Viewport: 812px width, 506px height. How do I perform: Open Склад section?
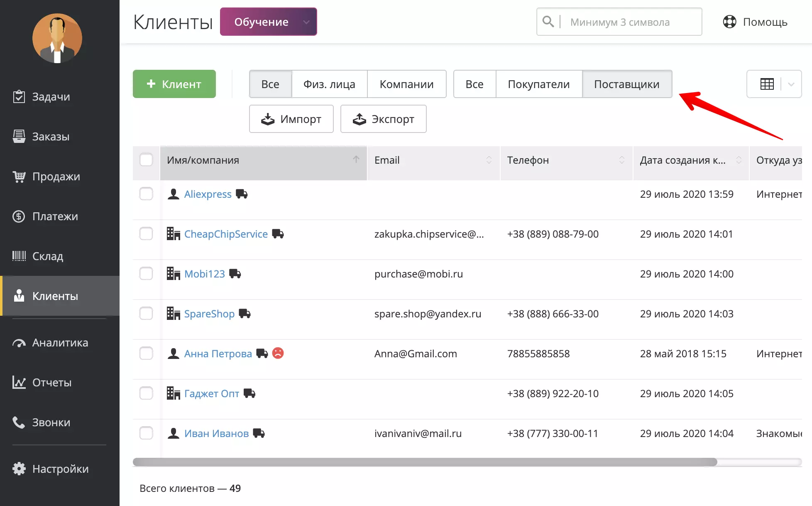pyautogui.click(x=60, y=256)
